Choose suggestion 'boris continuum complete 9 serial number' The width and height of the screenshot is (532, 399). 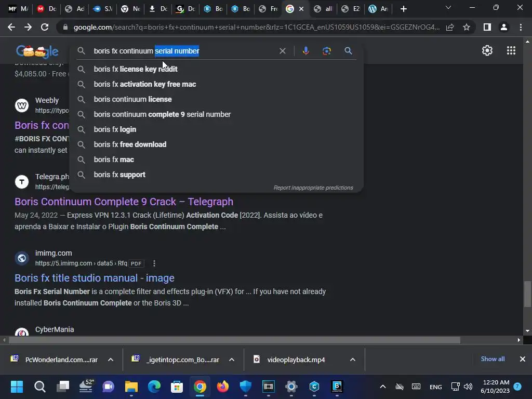(x=217, y=114)
